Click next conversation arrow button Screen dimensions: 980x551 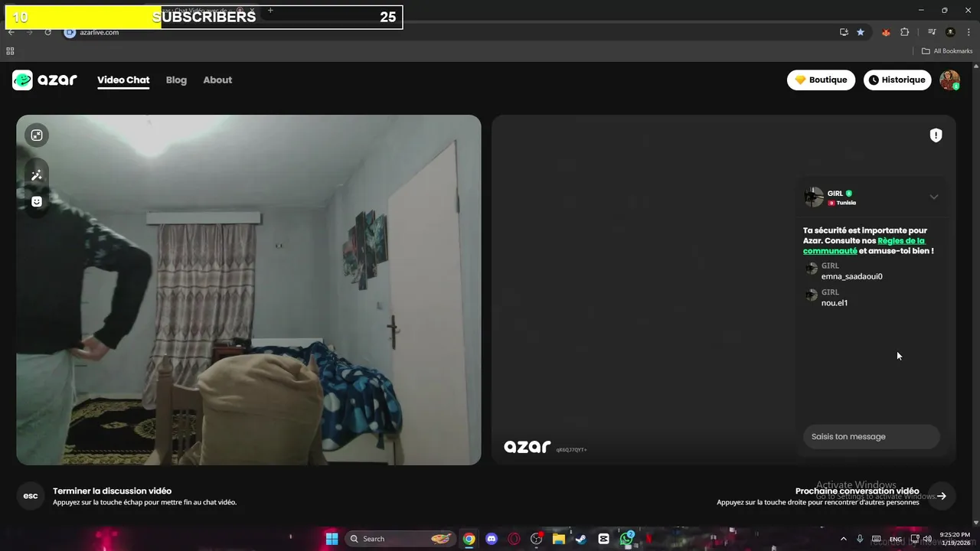tap(942, 496)
